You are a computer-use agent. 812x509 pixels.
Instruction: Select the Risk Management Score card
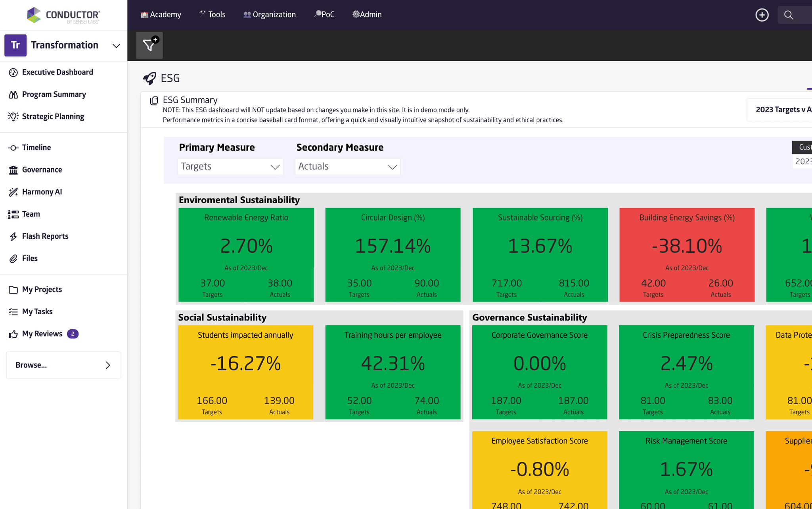686,470
